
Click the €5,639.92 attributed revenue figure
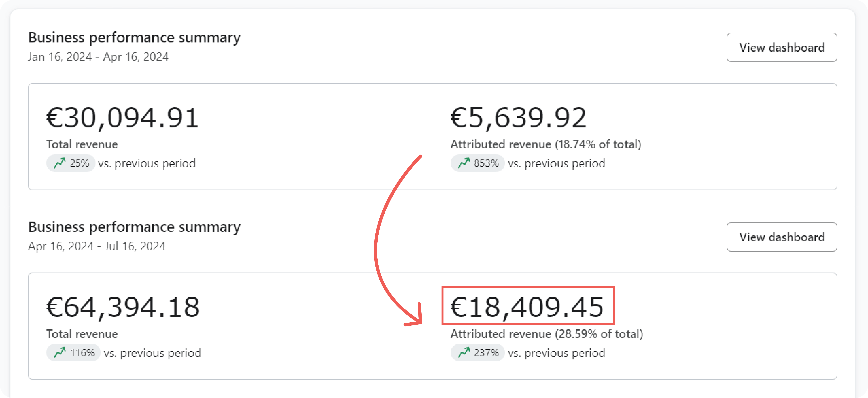click(519, 118)
